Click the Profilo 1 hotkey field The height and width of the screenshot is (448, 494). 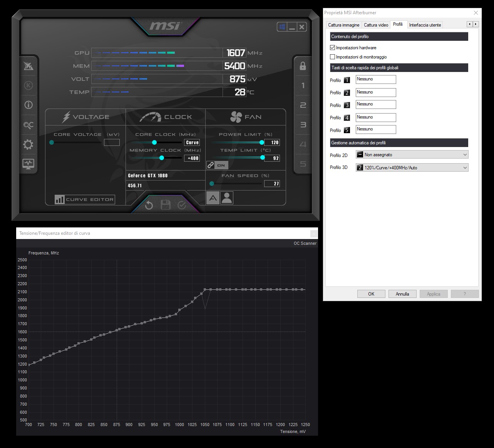376,79
